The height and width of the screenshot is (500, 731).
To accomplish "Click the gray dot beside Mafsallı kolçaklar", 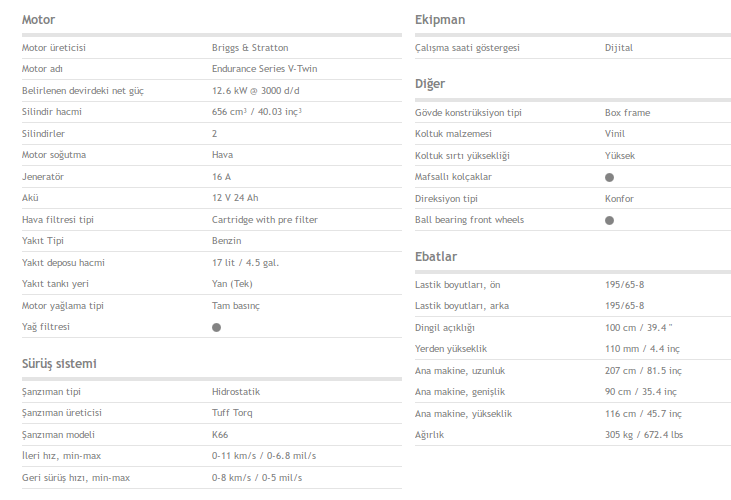I will tap(609, 177).
